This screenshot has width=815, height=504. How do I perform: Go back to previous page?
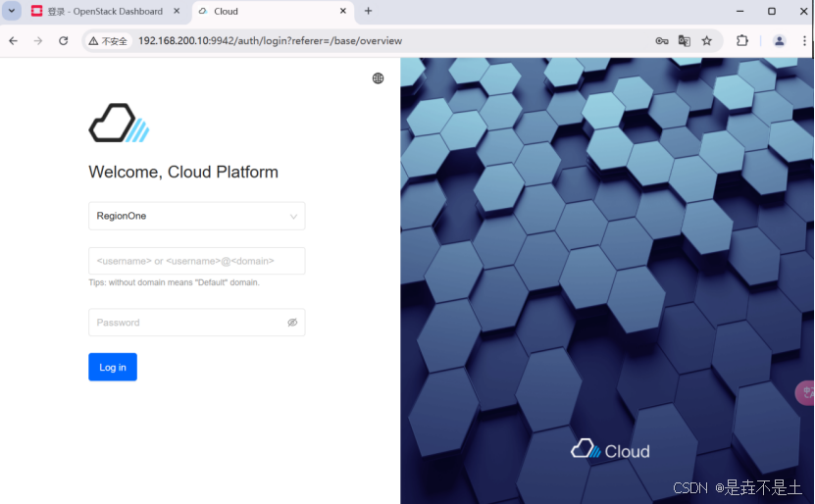click(14, 40)
